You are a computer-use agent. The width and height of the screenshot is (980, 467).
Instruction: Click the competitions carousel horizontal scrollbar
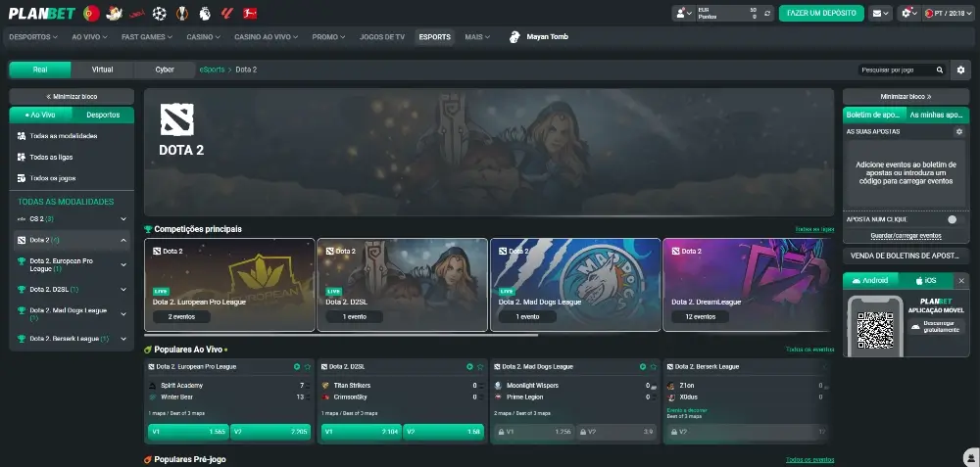(x=341, y=335)
